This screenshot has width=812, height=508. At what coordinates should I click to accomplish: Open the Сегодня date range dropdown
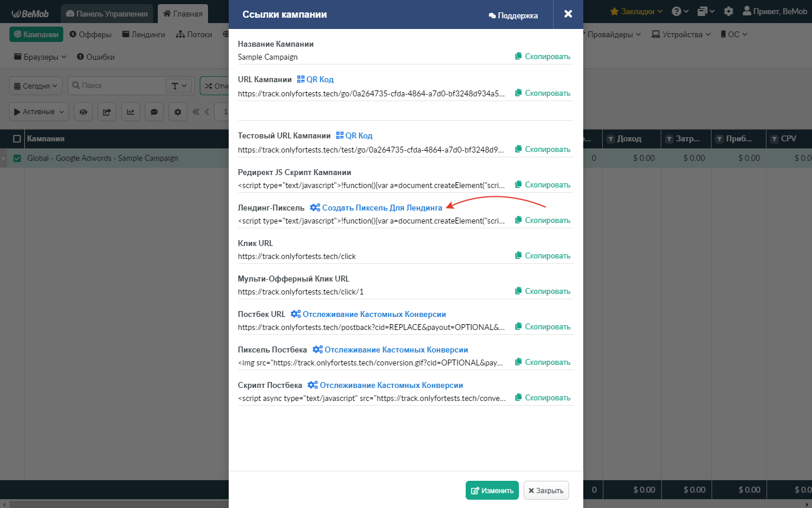35,86
